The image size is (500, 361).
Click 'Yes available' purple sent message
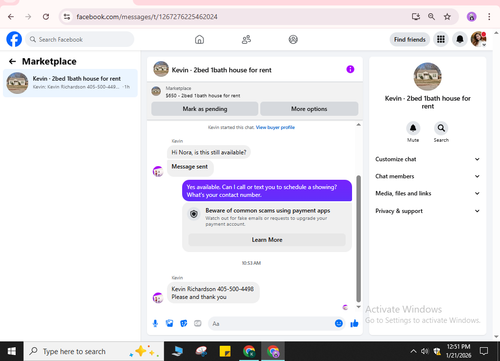point(267,191)
